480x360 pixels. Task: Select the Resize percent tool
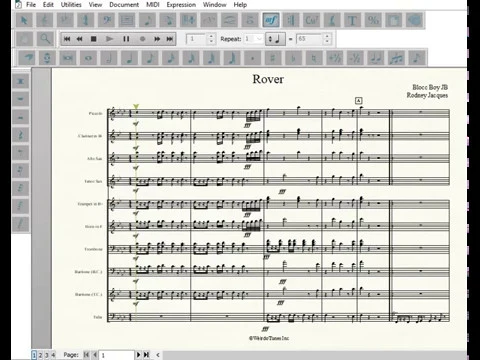click(373, 20)
